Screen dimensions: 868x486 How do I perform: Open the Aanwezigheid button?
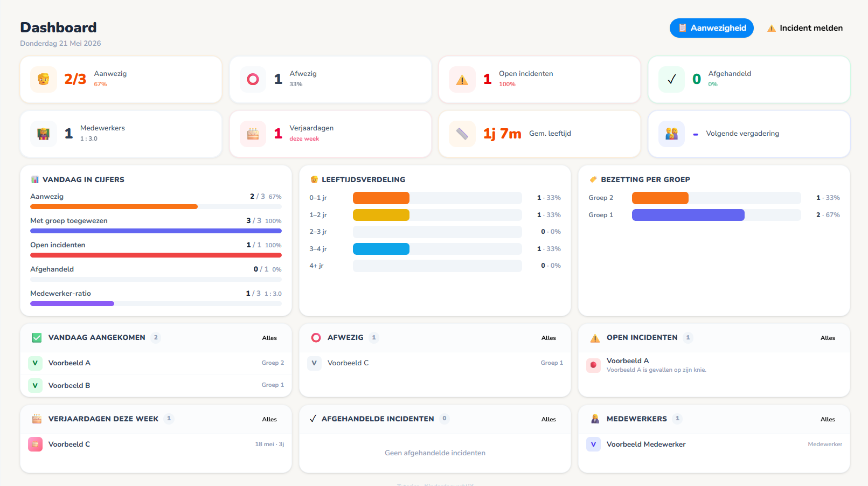711,28
